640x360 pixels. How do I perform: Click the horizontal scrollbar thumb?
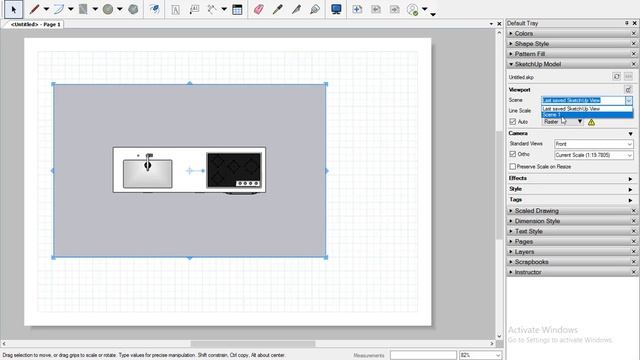click(x=253, y=344)
